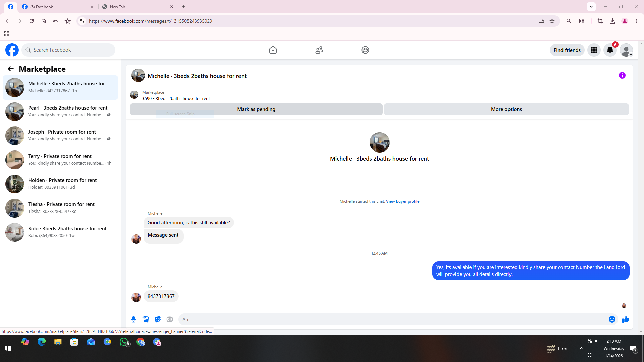This screenshot has width=644, height=362.
Task: Open the GIF picker icon
Action: click(170, 319)
